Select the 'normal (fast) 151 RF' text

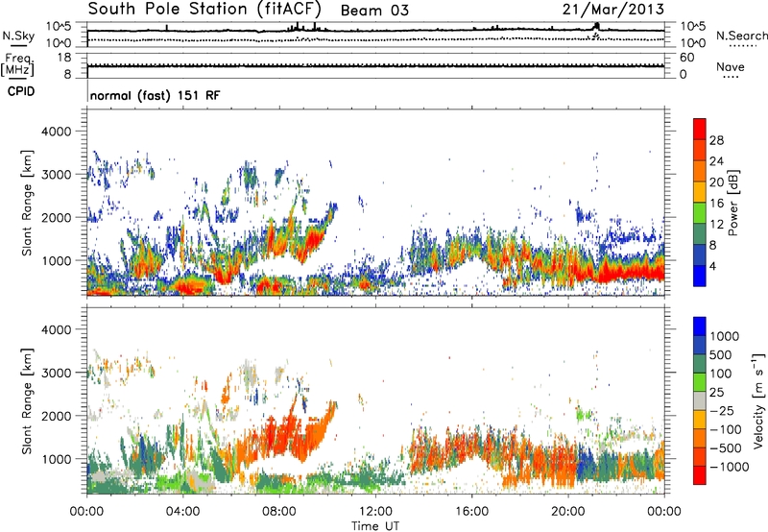[156, 95]
